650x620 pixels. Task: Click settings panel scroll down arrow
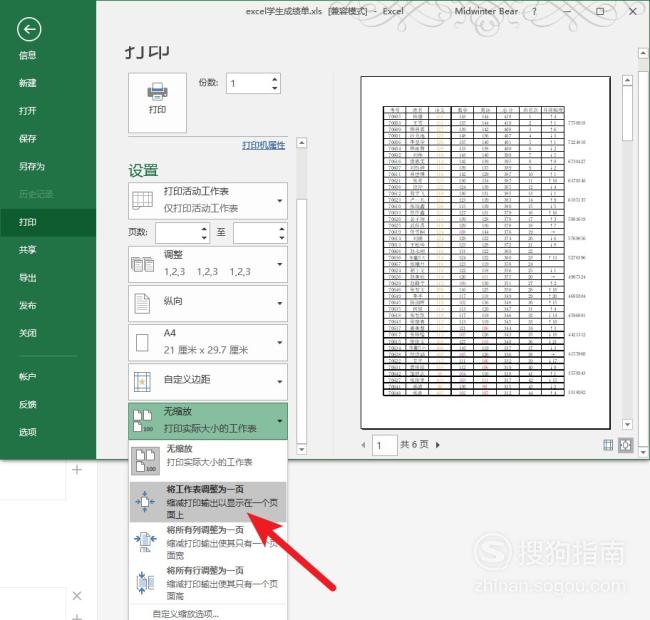[x=302, y=449]
